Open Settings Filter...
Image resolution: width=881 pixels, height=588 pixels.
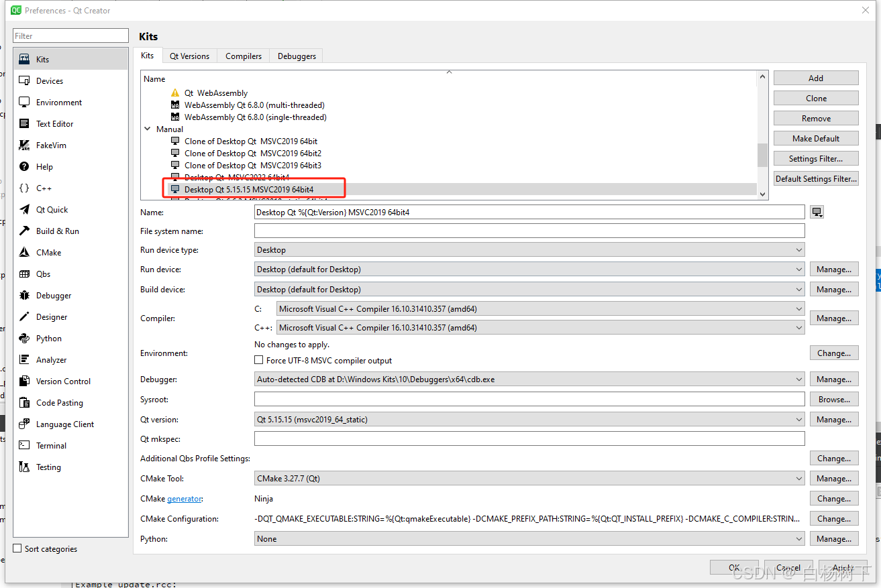(x=816, y=158)
